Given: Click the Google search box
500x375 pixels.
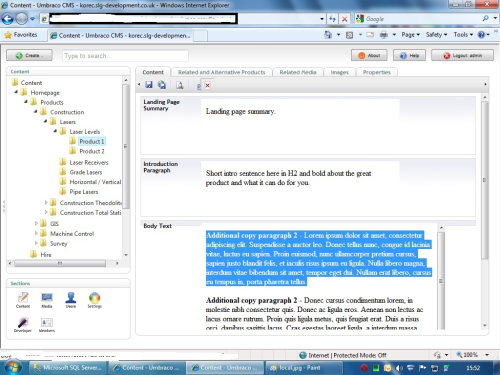Looking at the screenshot, I should pos(422,19).
